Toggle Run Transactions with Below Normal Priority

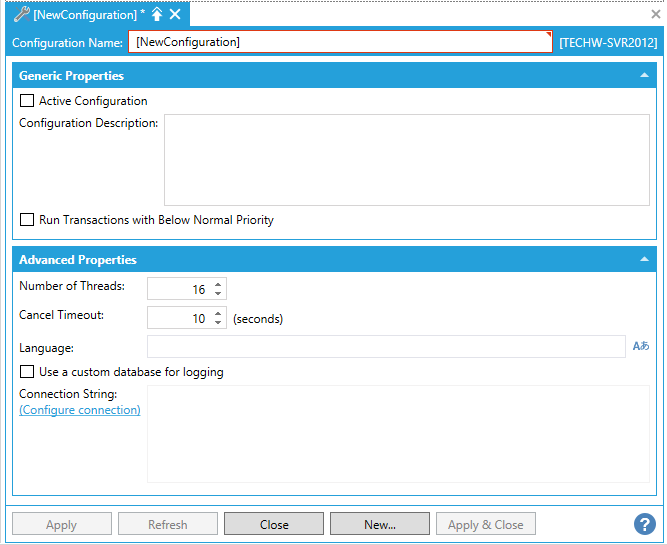click(x=27, y=220)
